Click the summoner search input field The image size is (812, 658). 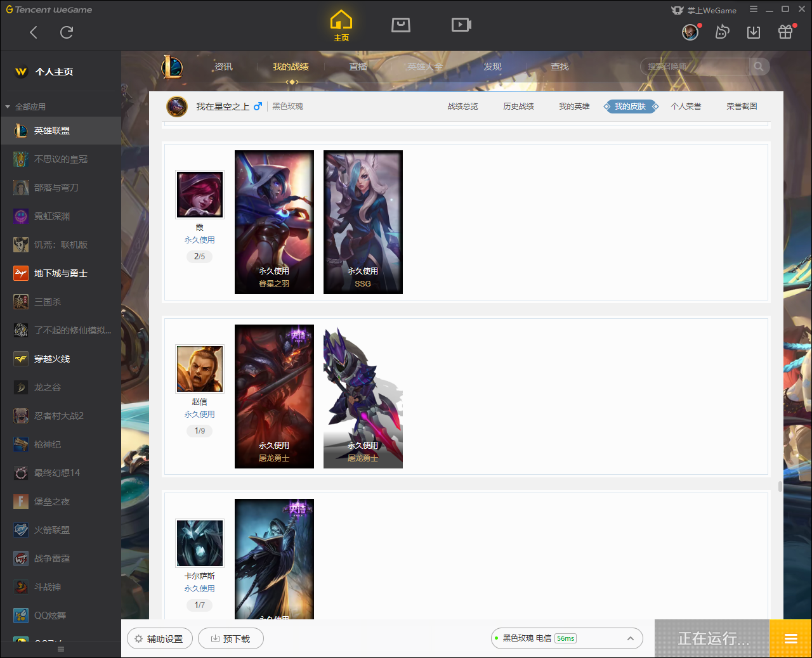695,67
